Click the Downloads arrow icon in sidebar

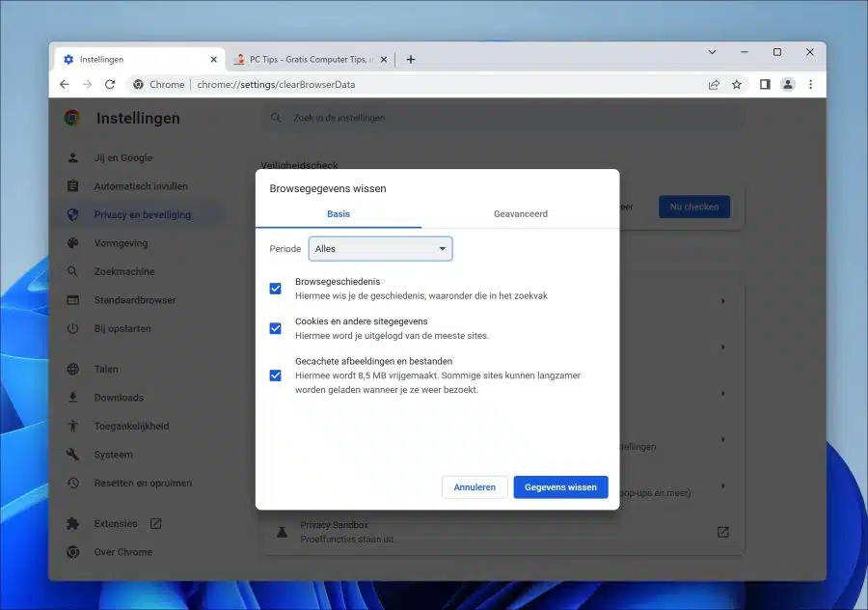coord(72,398)
